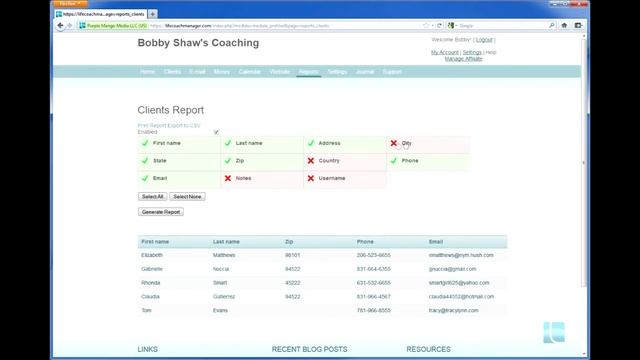Click the Tom cell in the table
Viewport: 640px width, 360px height.
click(x=146, y=311)
